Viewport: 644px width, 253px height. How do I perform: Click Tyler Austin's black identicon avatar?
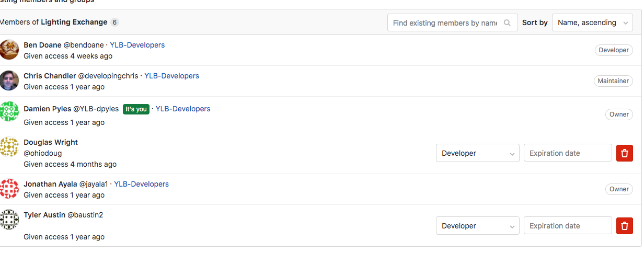pos(9,220)
